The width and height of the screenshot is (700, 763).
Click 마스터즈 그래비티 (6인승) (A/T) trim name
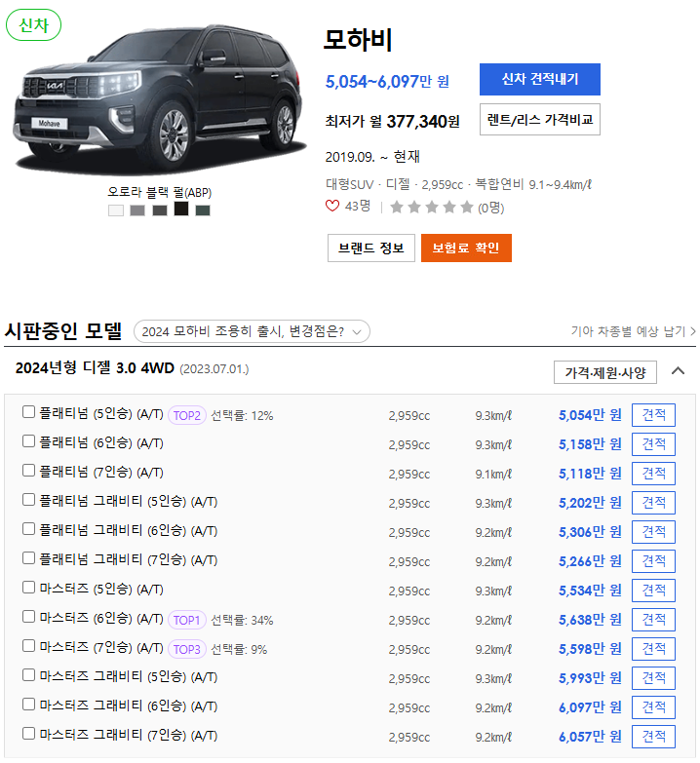(129, 706)
